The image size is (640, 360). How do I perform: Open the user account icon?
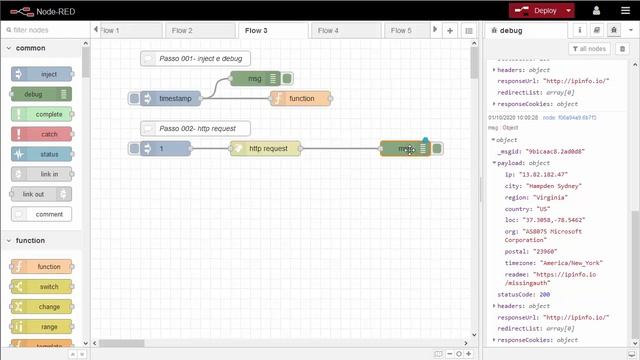[x=596, y=11]
